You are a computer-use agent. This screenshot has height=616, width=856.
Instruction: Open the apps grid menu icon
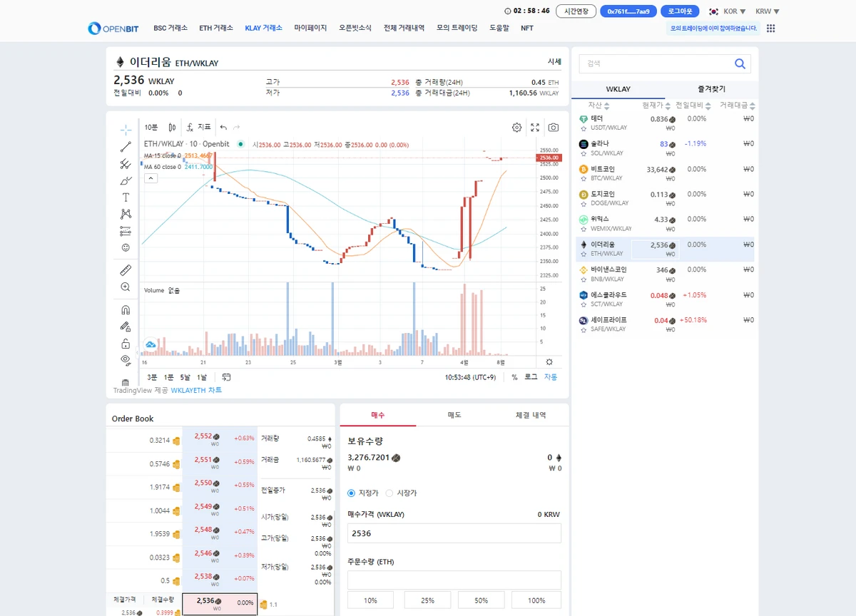[770, 29]
